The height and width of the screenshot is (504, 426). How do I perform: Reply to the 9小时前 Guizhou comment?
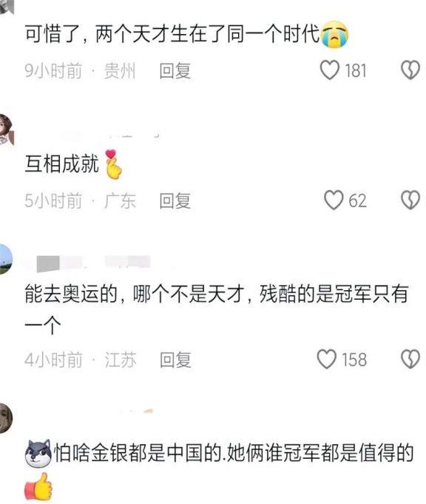175,71
